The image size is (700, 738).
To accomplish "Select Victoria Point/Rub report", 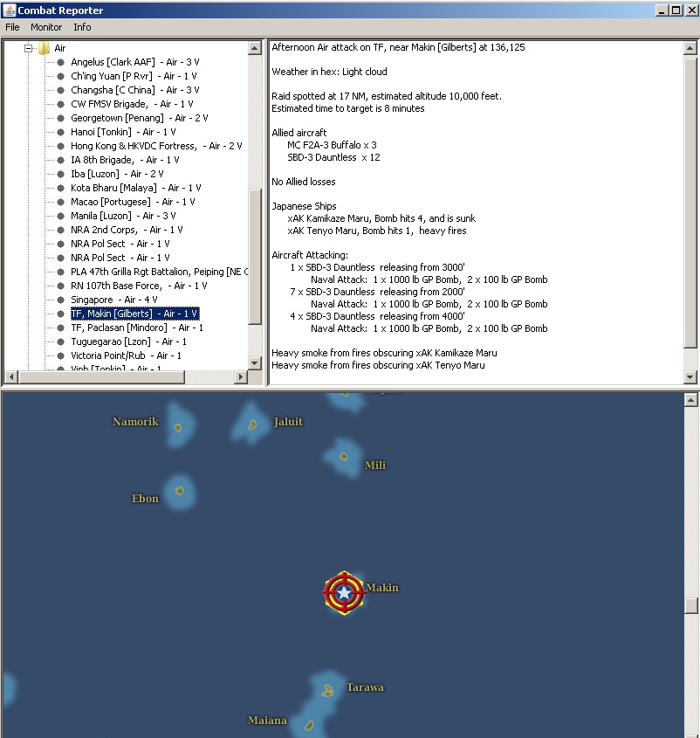I will click(126, 355).
